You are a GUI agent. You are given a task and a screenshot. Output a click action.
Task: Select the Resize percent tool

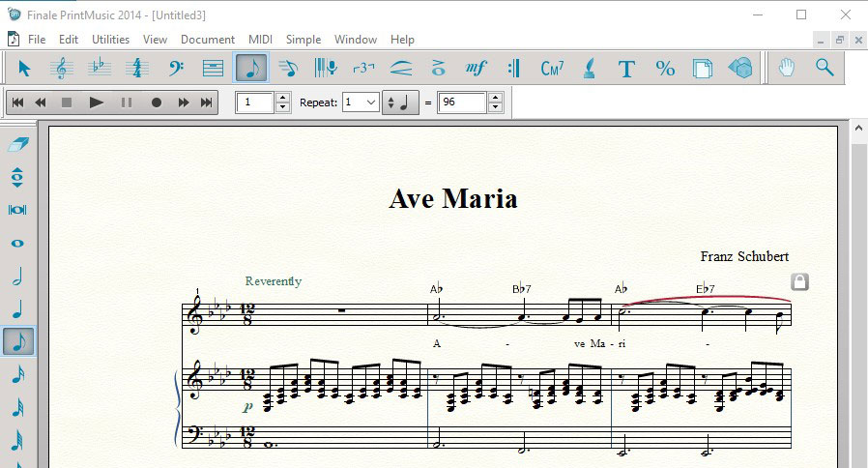click(665, 68)
